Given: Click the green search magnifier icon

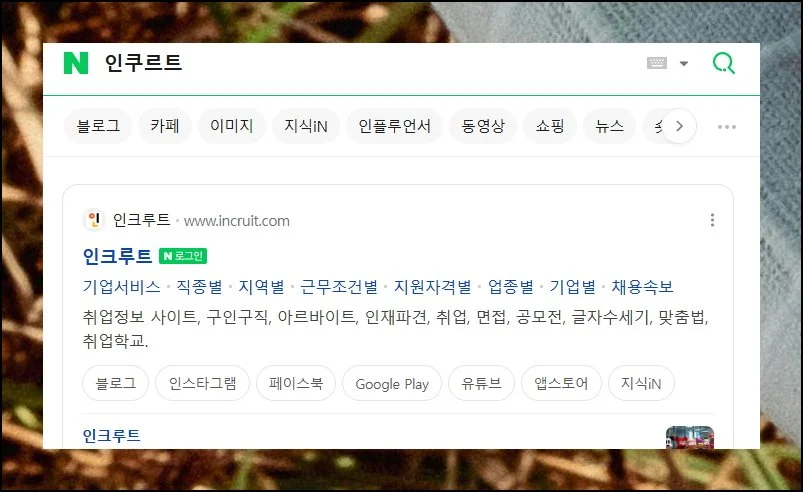Looking at the screenshot, I should pos(724,63).
